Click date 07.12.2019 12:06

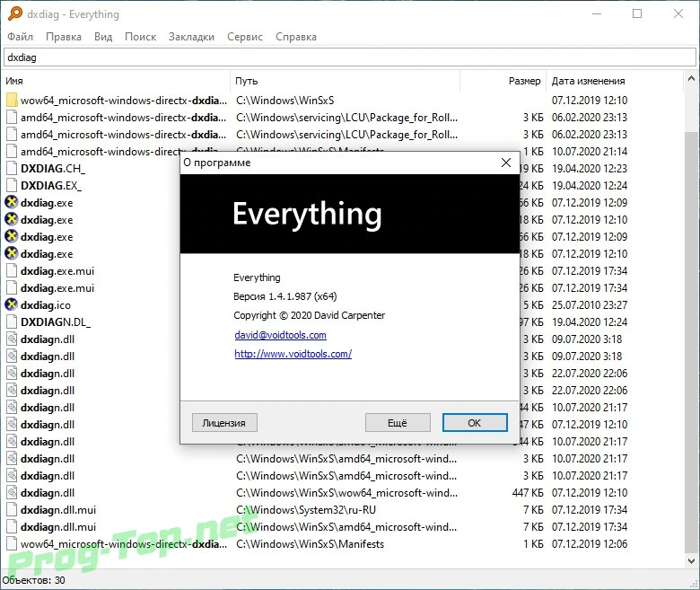[590, 543]
